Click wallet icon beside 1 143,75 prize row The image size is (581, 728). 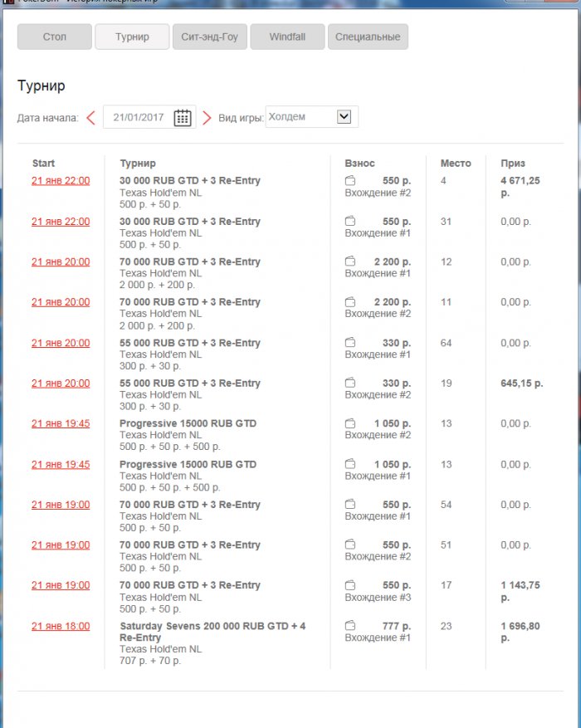[x=350, y=585]
